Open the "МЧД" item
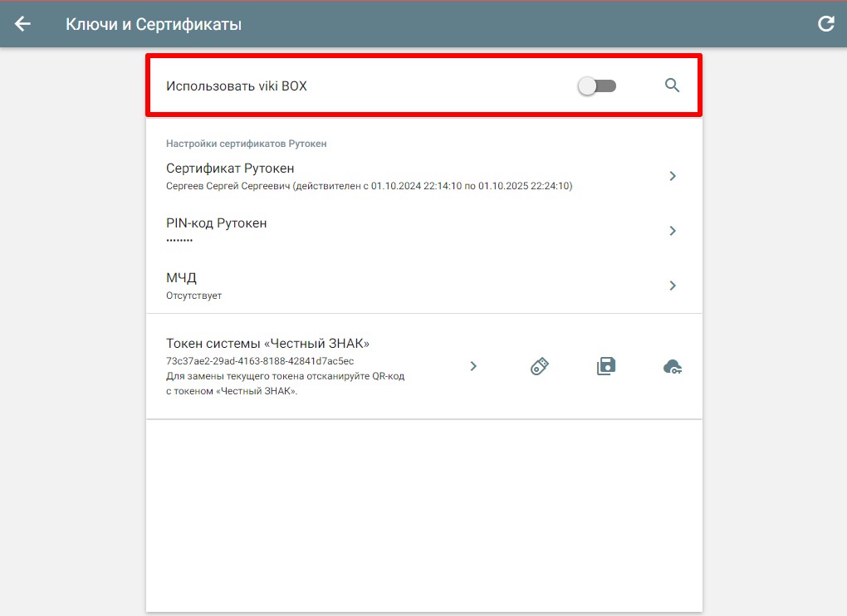Viewport: 847px width, 616px height. 181,278
